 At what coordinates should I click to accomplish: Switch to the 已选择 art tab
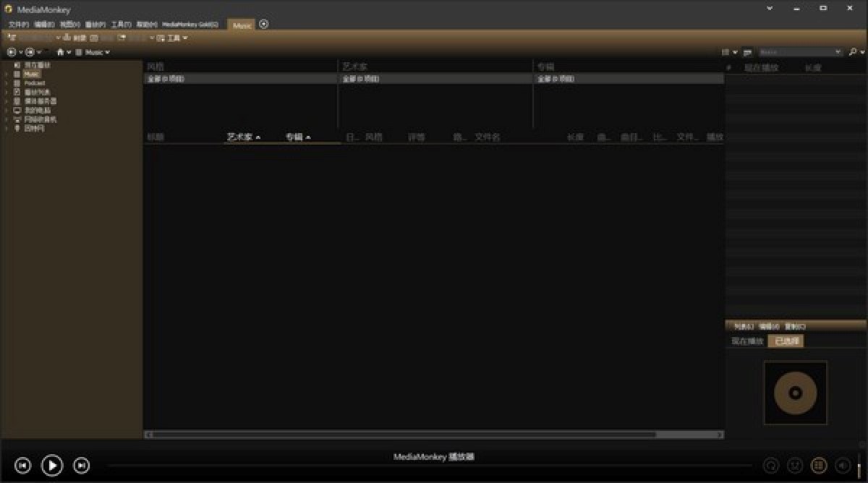click(x=786, y=341)
